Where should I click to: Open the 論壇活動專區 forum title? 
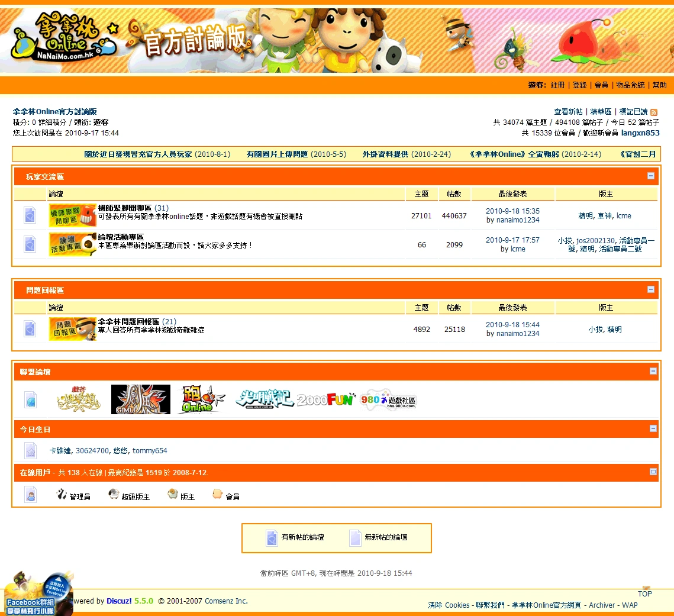point(121,237)
